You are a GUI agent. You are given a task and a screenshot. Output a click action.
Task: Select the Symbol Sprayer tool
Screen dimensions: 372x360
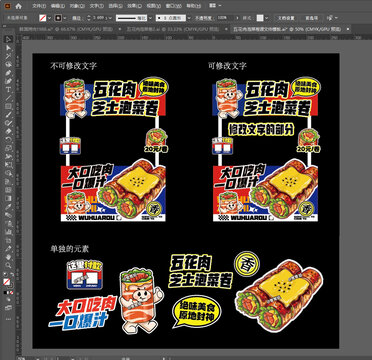pyautogui.click(x=8, y=223)
